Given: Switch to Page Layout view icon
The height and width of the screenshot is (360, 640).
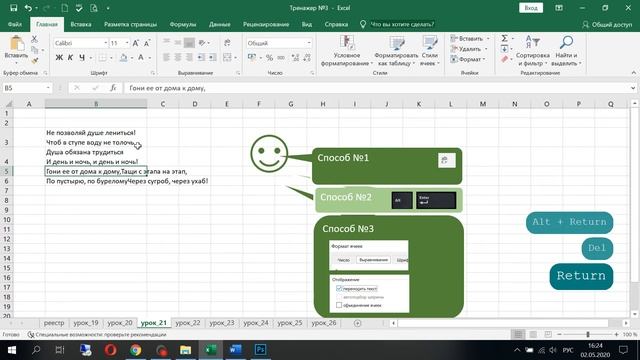Looking at the screenshot, I should 533,335.
